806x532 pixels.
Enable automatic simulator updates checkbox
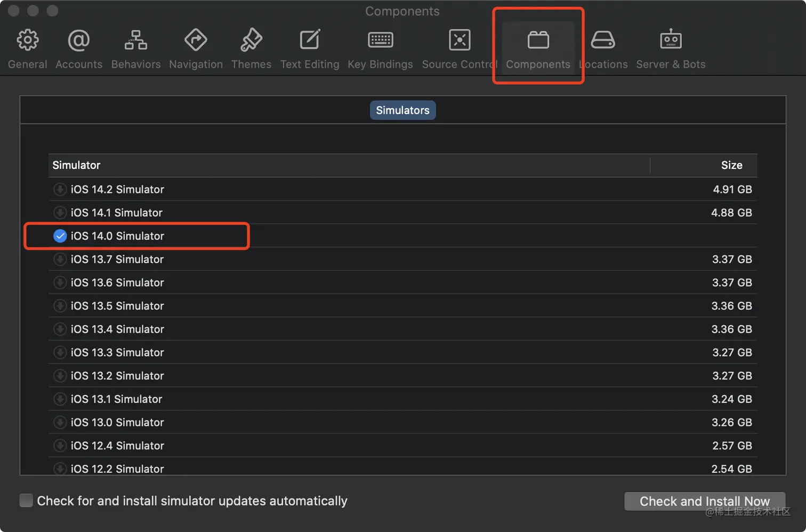pyautogui.click(x=26, y=501)
